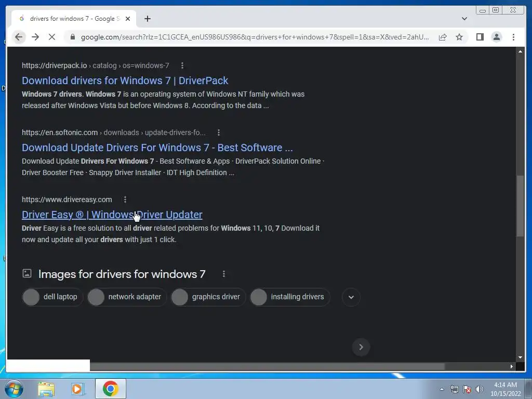Launch Windows Media Player from taskbar

(x=78, y=389)
